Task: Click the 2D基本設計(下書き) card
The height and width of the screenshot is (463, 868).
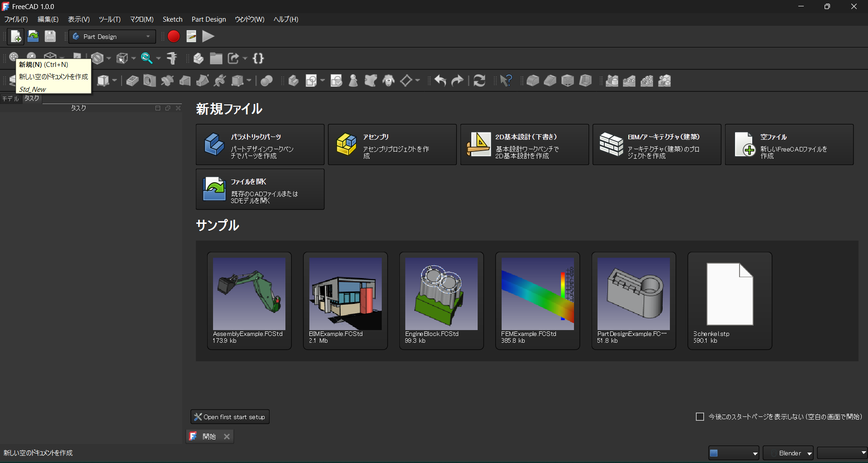Action: click(x=525, y=145)
